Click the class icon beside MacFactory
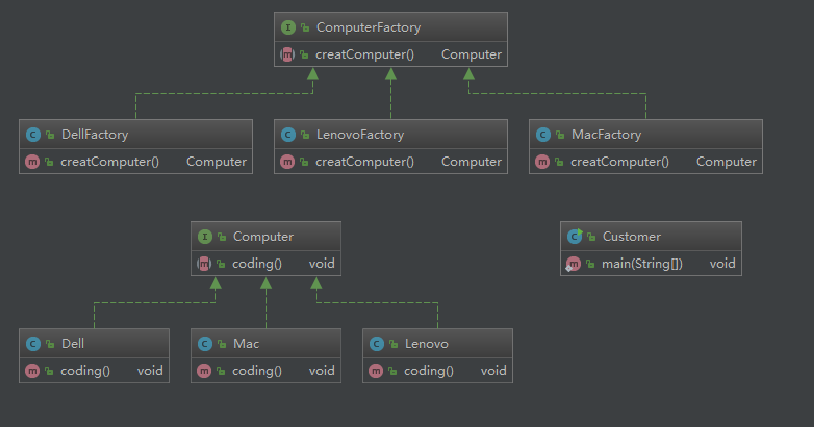The height and width of the screenshot is (427, 814). 543,135
